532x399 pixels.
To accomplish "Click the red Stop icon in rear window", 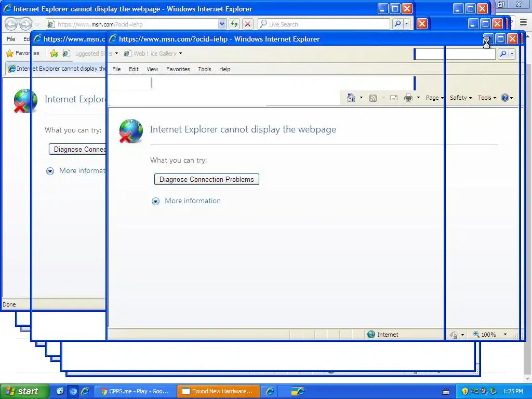I will (x=248, y=24).
